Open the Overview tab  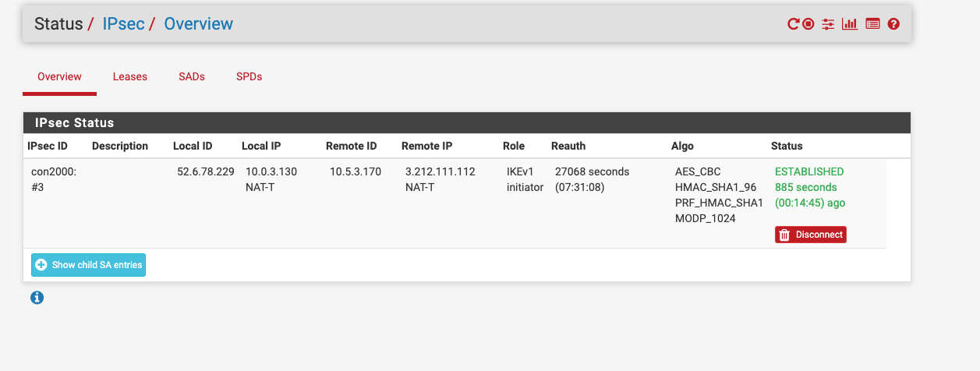(x=59, y=76)
